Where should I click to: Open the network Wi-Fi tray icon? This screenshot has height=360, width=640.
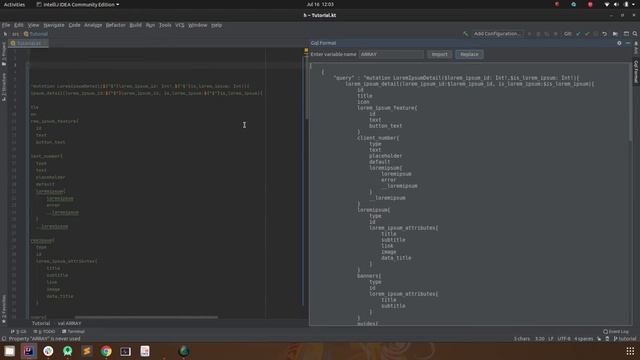coord(607,4)
